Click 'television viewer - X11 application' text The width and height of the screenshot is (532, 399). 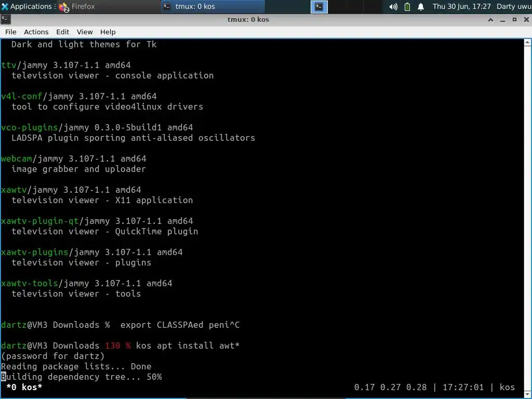[x=102, y=200]
